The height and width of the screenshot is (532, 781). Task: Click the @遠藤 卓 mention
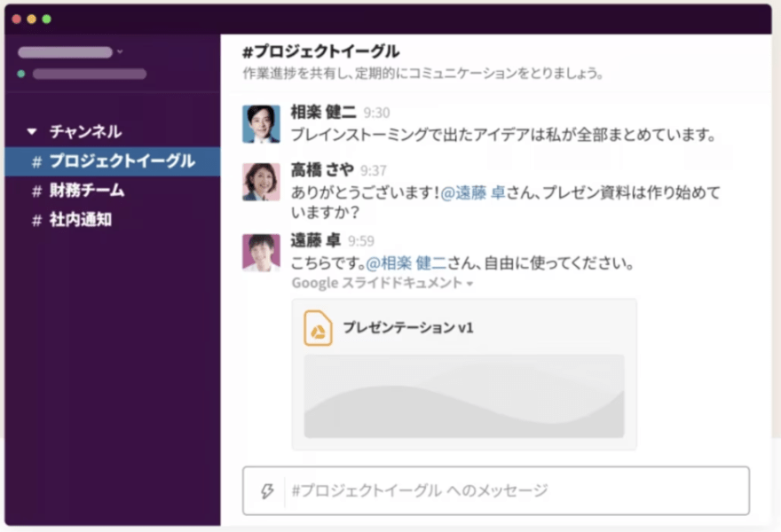pyautogui.click(x=473, y=192)
